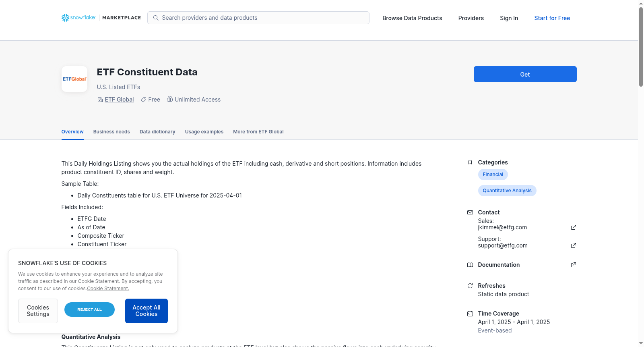Click the Composite Ticker field item

point(101,236)
